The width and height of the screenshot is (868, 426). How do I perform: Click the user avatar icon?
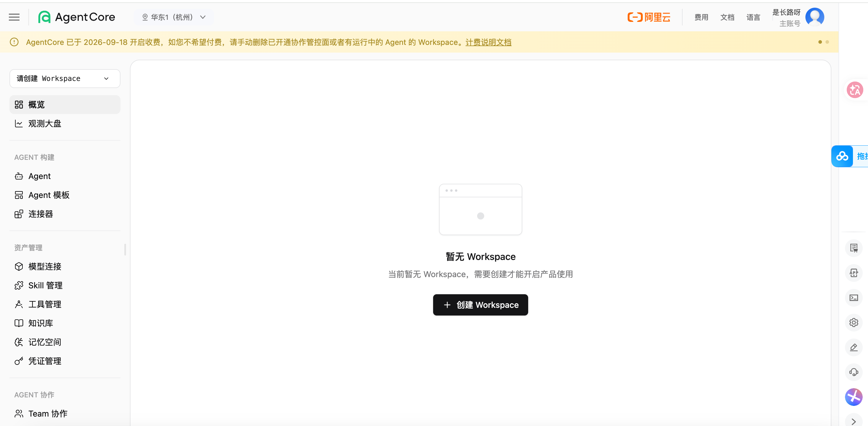815,17
